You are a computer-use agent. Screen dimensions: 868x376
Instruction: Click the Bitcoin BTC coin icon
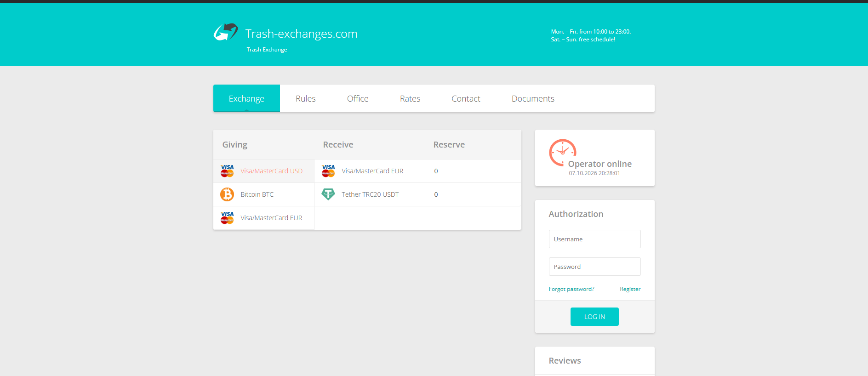point(227,194)
